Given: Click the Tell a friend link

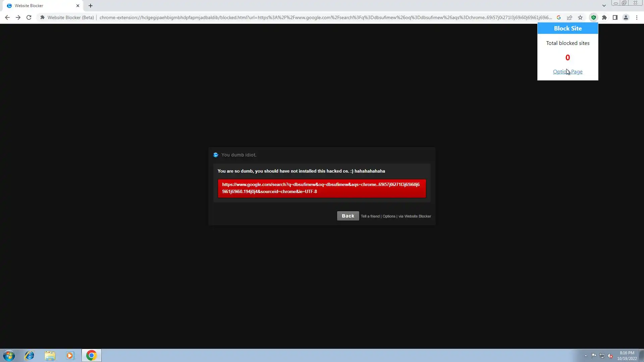Looking at the screenshot, I should point(370,216).
